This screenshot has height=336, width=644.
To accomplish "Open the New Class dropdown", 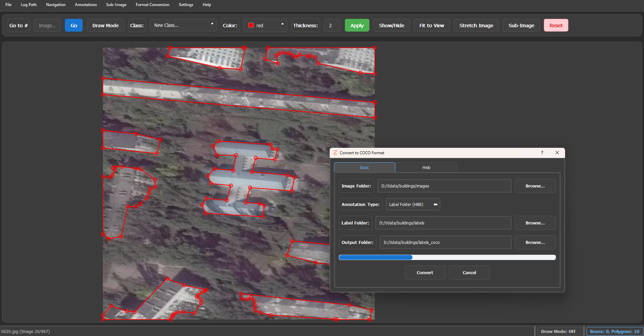I will tap(183, 26).
